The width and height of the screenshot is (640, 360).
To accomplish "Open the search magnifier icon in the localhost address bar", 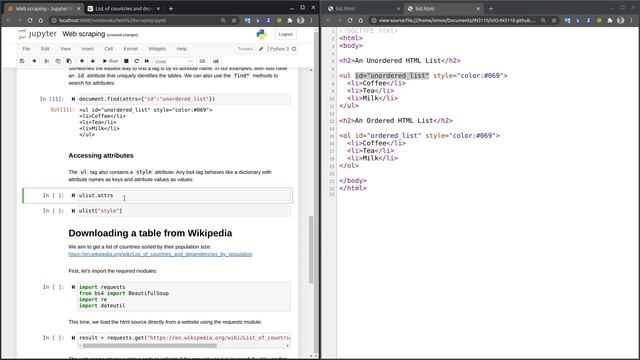I will (x=223, y=20).
